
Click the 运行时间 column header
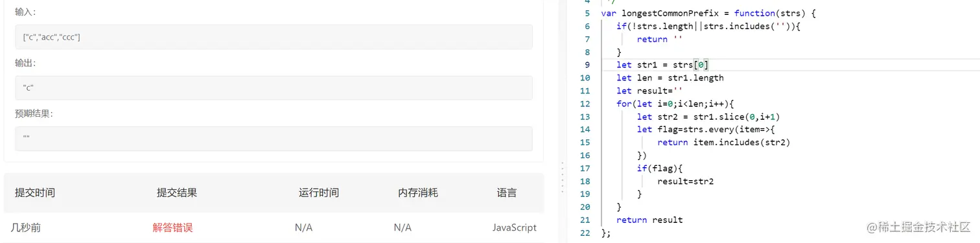(319, 192)
